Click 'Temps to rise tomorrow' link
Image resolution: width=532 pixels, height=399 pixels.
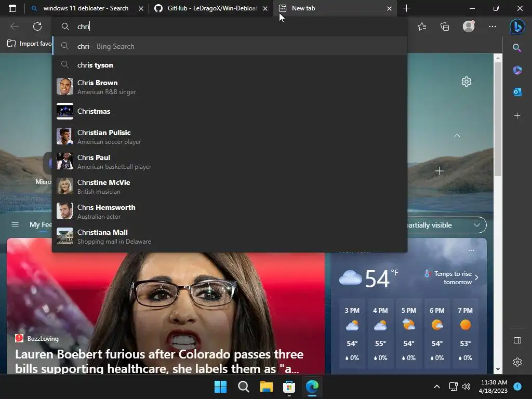(x=451, y=277)
